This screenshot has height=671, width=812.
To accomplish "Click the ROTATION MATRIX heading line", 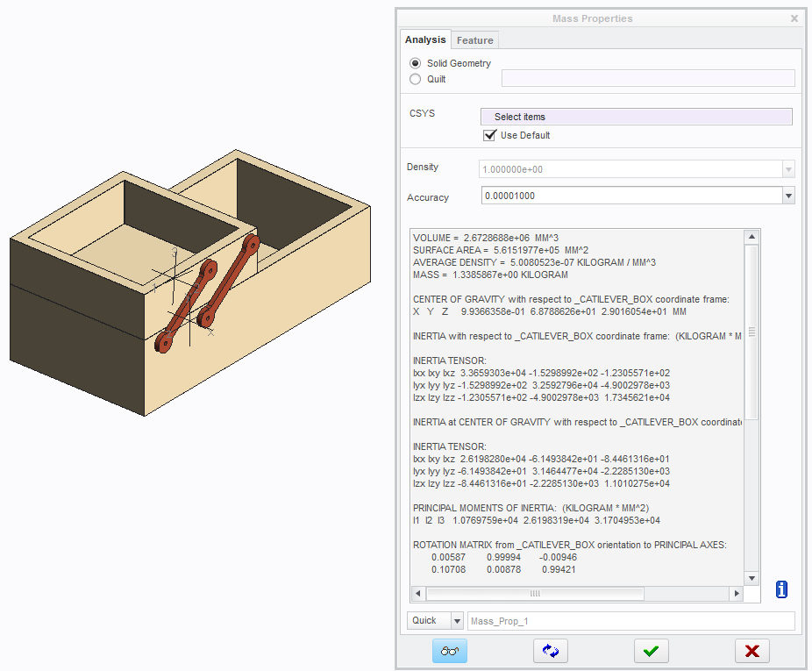I will coord(570,545).
